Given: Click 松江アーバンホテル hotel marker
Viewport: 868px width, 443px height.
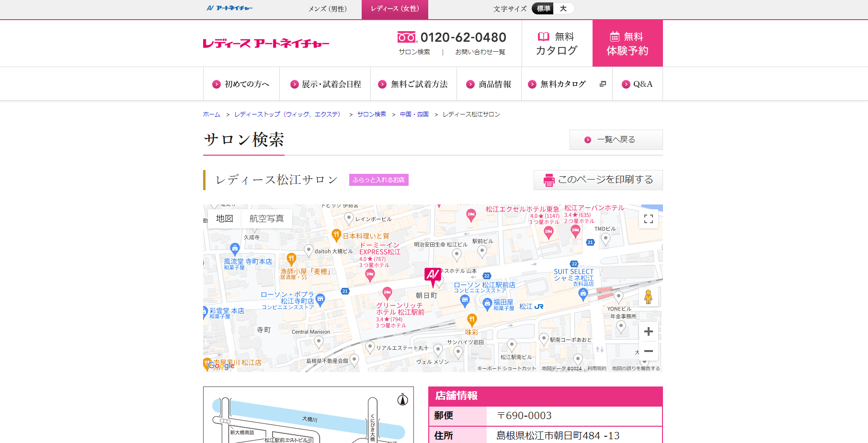Looking at the screenshot, I should point(576,231).
